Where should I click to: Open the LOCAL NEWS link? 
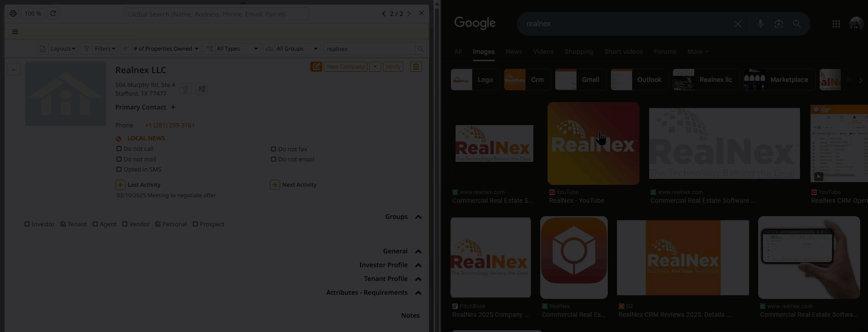pyautogui.click(x=146, y=138)
